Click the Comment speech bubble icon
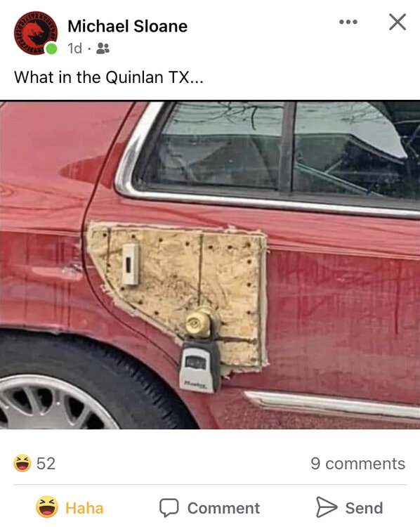Viewport: 420px width, 527px height. point(169,507)
